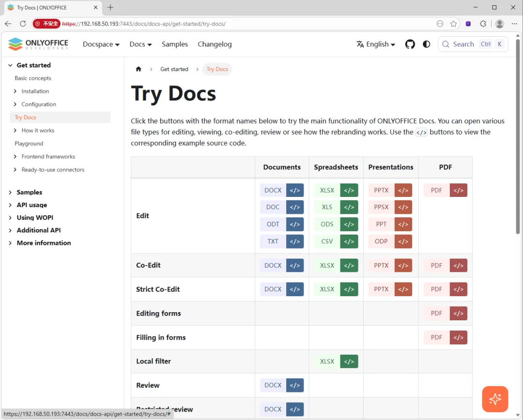
Task: Open the English language selector
Action: [x=376, y=44]
